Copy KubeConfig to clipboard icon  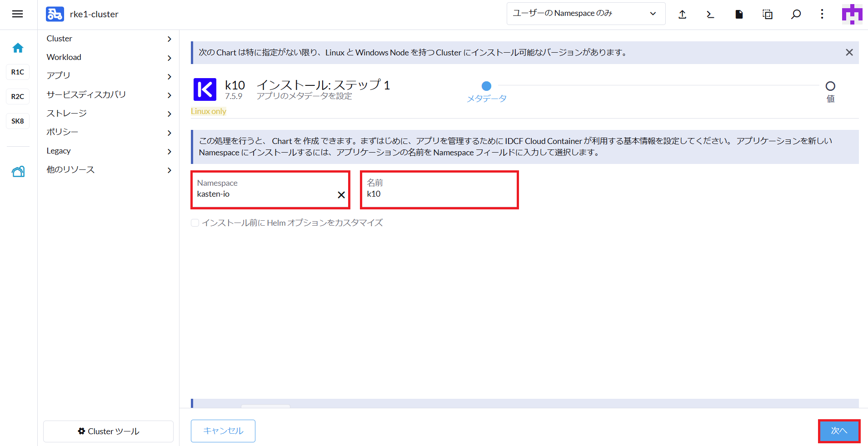pyautogui.click(x=767, y=15)
